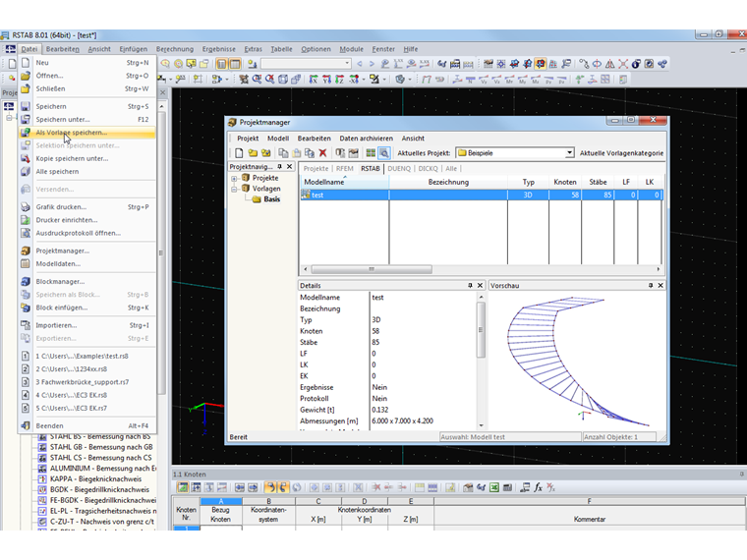Image resolution: width=747 pixels, height=560 pixels.
Task: Open the Berechnung menu in RSTAB
Action: tap(175, 48)
